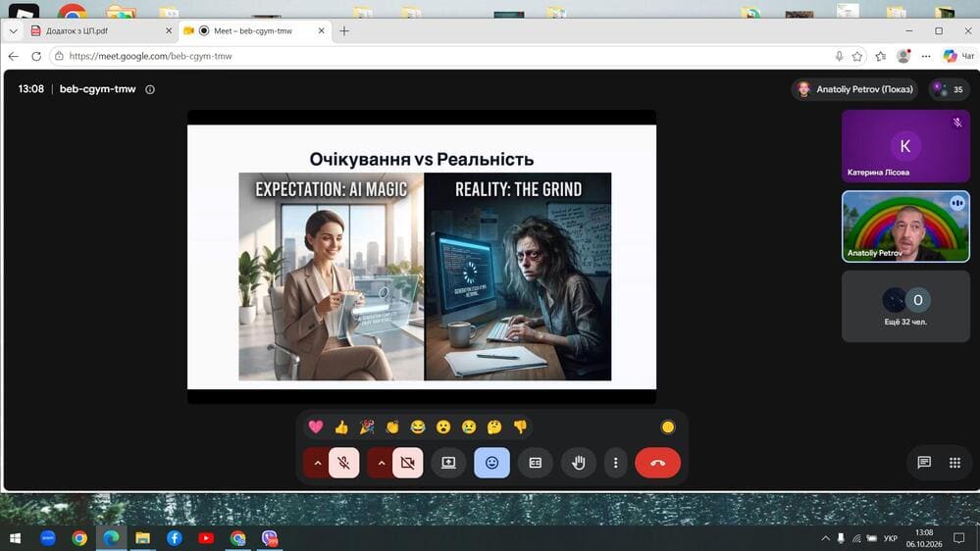Pick the yellow skin tone swatch
980x551 pixels.
pos(667,426)
